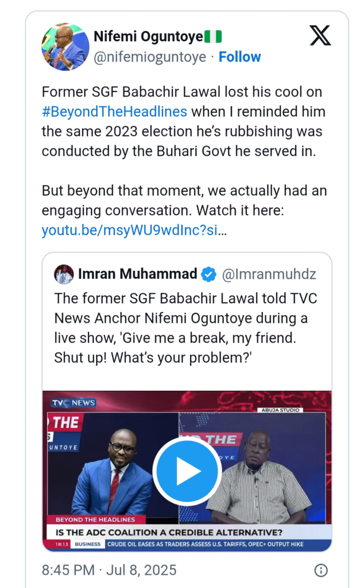Click the Follow link
The height and width of the screenshot is (588, 364).
[239, 57]
